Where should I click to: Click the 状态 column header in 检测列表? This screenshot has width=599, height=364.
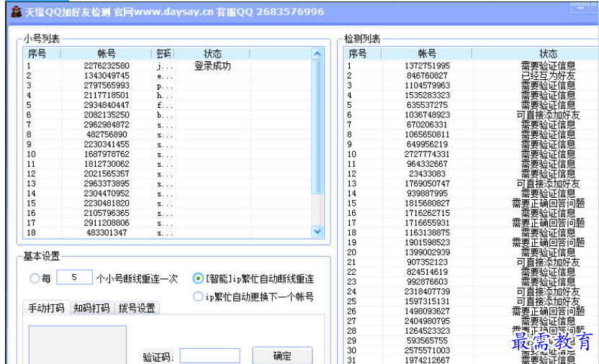click(x=548, y=54)
